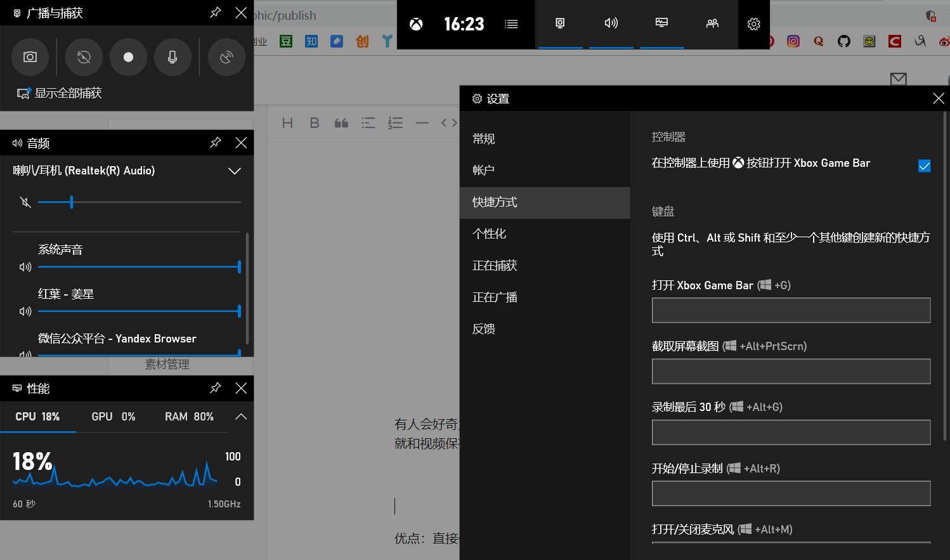The height and width of the screenshot is (560, 950).
Task: Open the widget list menu icon
Action: pyautogui.click(x=511, y=24)
